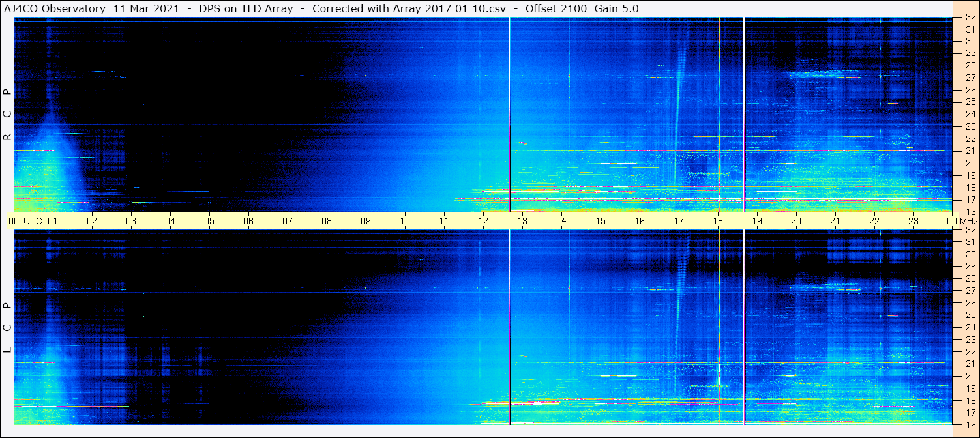Screen dimensions: 980x438
Task: Select the "L C P" panel label
Action: click(7, 327)
